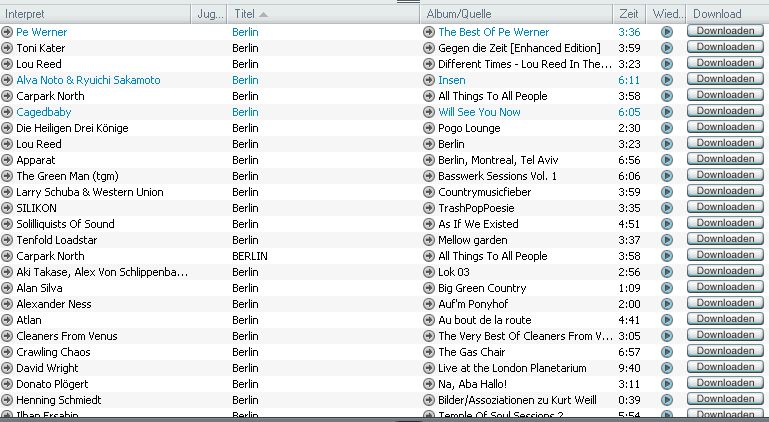Play preview for Crawling Chaos track
The height and width of the screenshot is (422, 769).
(x=667, y=352)
